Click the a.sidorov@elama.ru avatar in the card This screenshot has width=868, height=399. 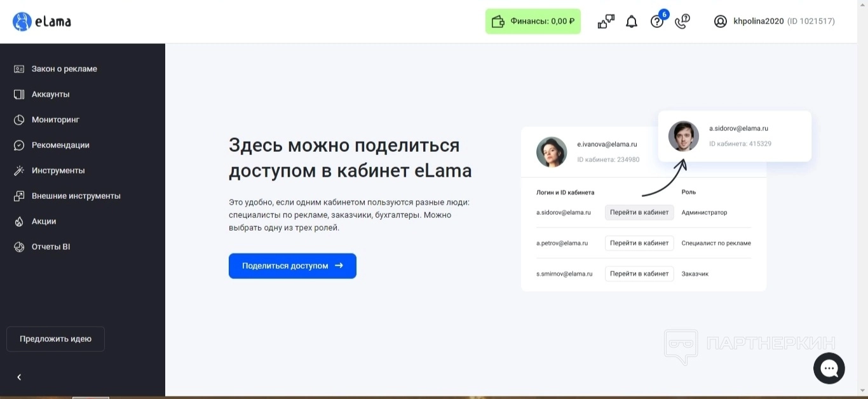[x=684, y=136]
